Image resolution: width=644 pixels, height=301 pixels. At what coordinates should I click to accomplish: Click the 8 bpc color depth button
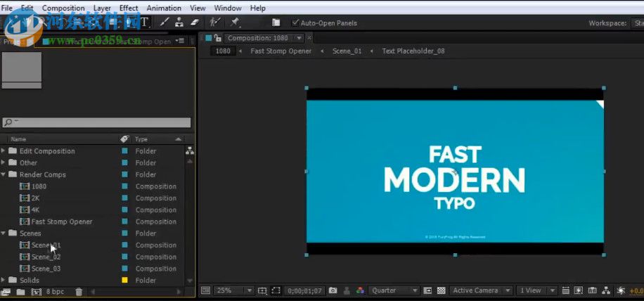55,291
